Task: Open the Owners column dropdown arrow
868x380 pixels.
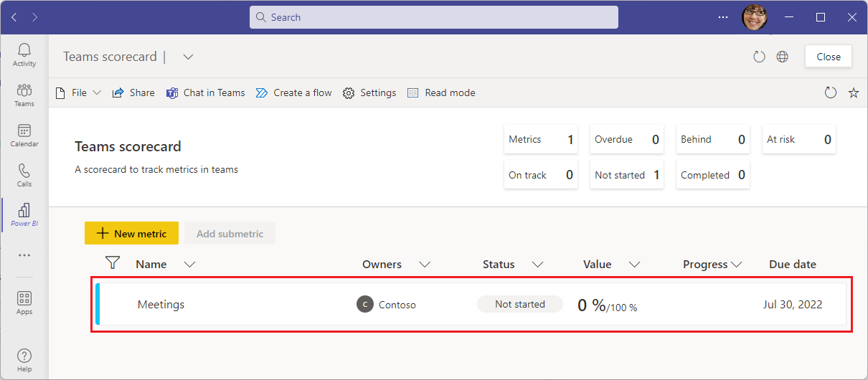Action: coord(425,265)
